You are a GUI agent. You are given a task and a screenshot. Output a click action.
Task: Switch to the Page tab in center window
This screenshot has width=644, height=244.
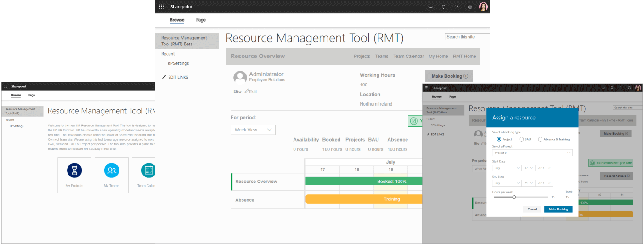[x=201, y=20]
